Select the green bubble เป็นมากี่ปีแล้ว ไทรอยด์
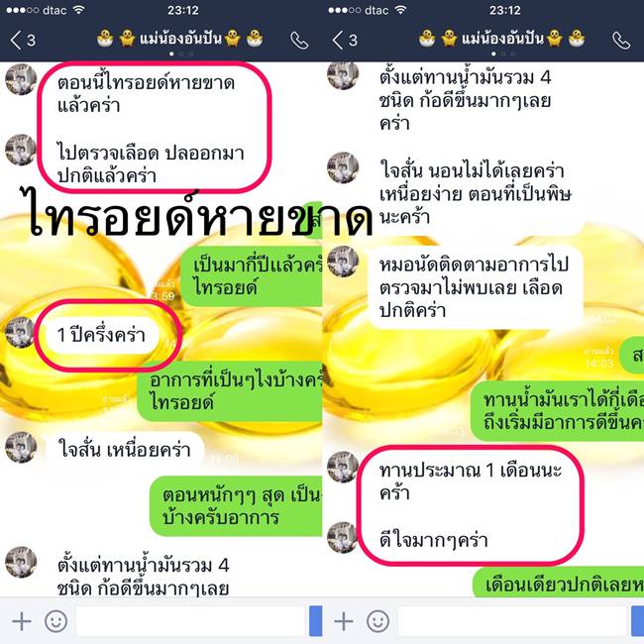The width and height of the screenshot is (644, 644). click(252, 276)
